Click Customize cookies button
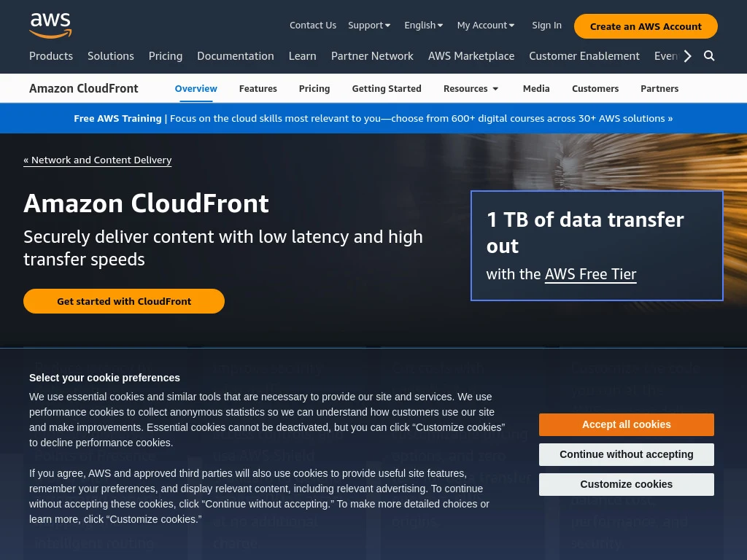This screenshot has width=747, height=560. [x=626, y=485]
